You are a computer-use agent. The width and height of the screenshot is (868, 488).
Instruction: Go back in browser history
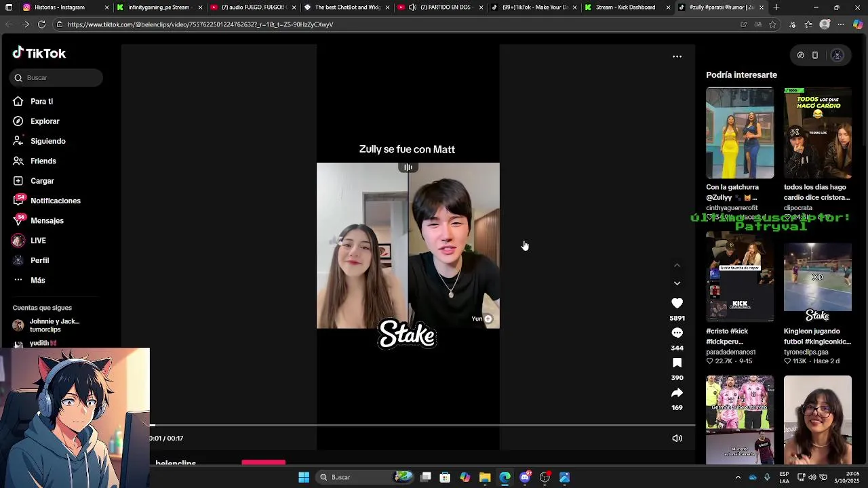(x=9, y=24)
